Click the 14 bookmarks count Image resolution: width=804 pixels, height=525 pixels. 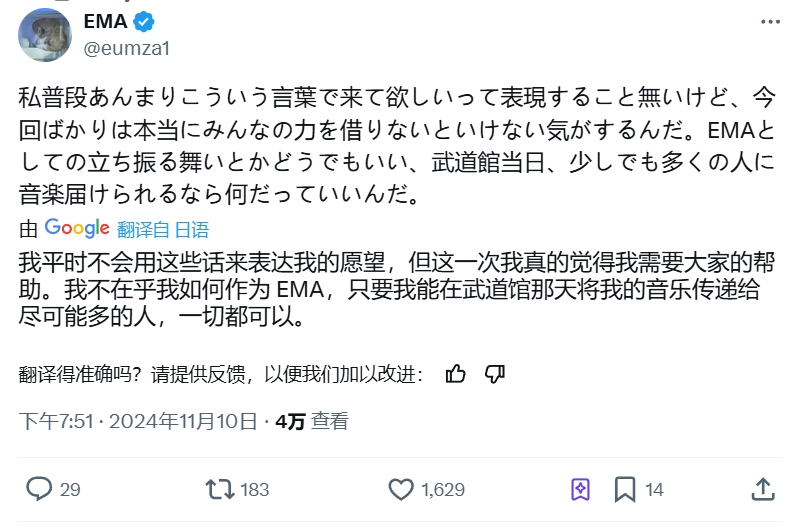(x=655, y=490)
